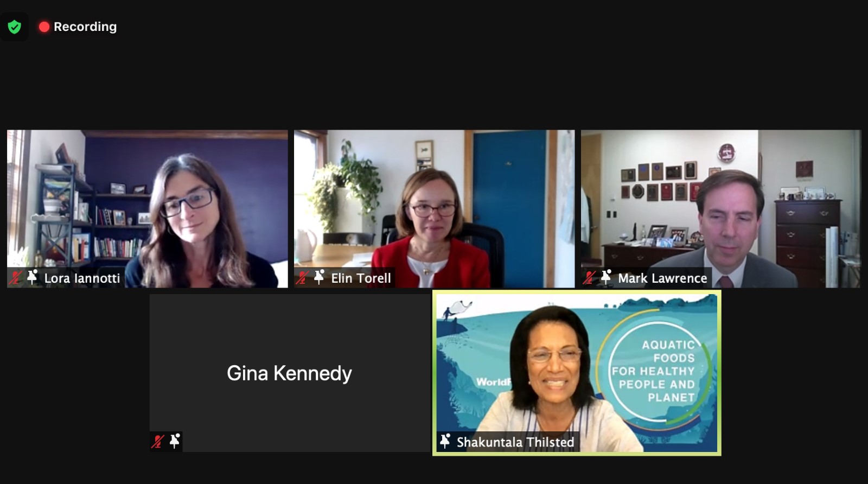
Task: Select Elin Torell's video tile
Action: point(434,209)
